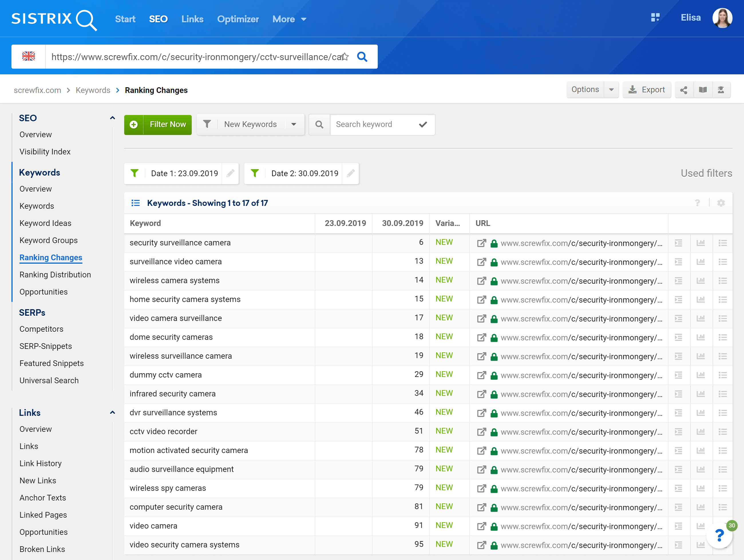Expand the Options dropdown arrow
Viewport: 744px width, 560px height.
(611, 90)
